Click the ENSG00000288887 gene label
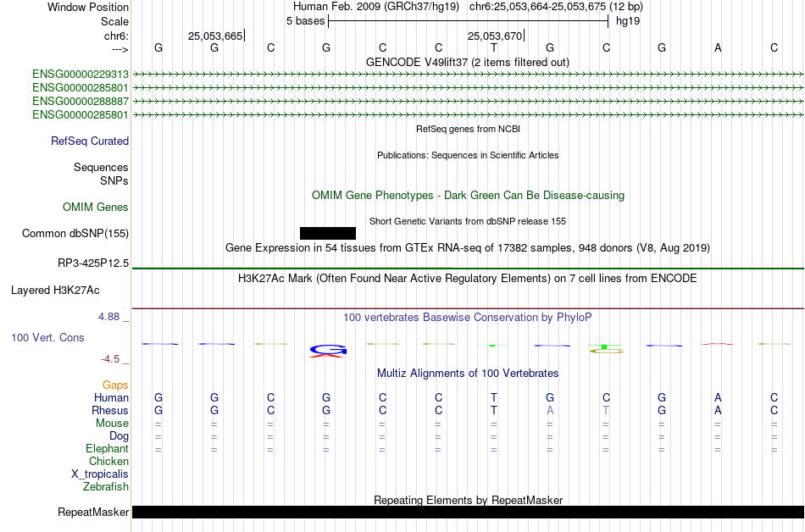Viewport: 805px width, 532px height. (80, 102)
